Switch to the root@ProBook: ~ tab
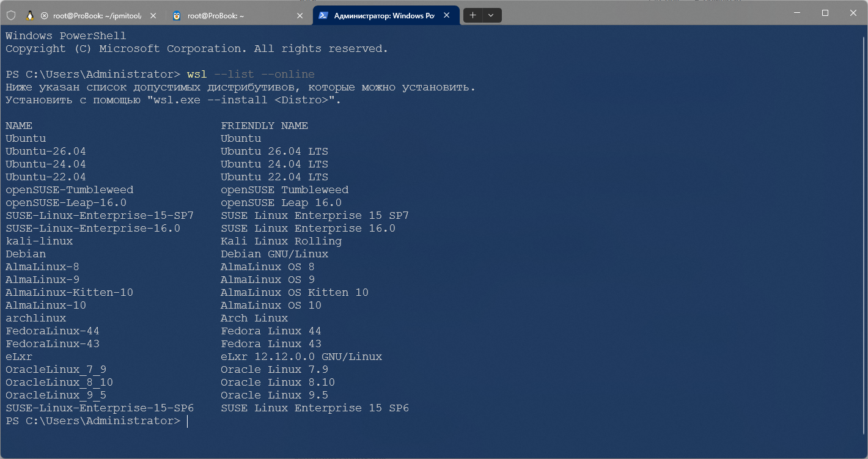The height and width of the screenshot is (459, 868). [238, 15]
